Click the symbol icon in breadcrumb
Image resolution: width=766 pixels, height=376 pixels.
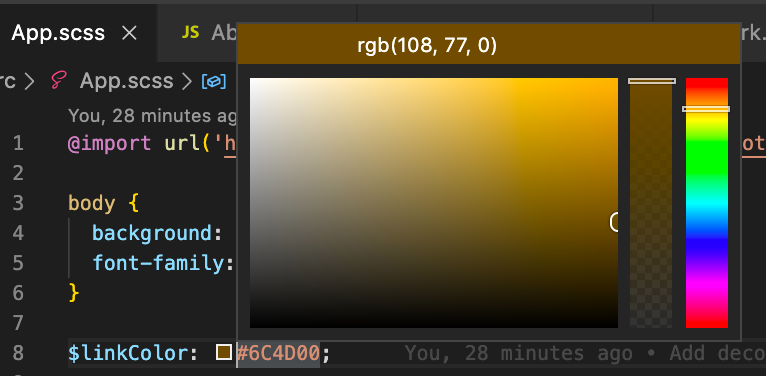coord(213,82)
